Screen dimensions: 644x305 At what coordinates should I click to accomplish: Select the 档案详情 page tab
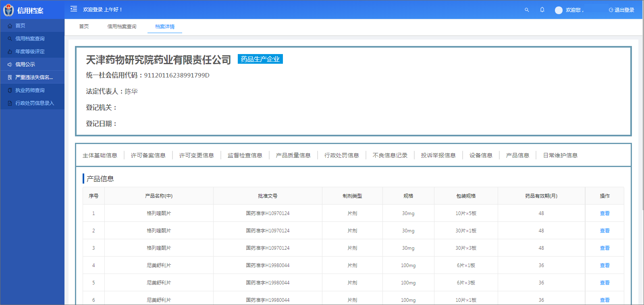[x=165, y=27]
